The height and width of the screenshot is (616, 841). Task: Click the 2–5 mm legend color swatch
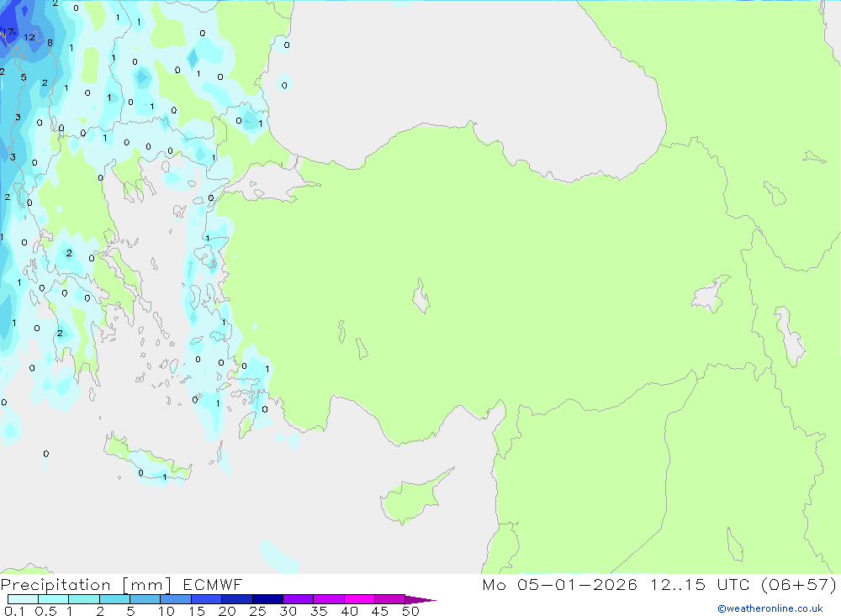pyautogui.click(x=114, y=599)
